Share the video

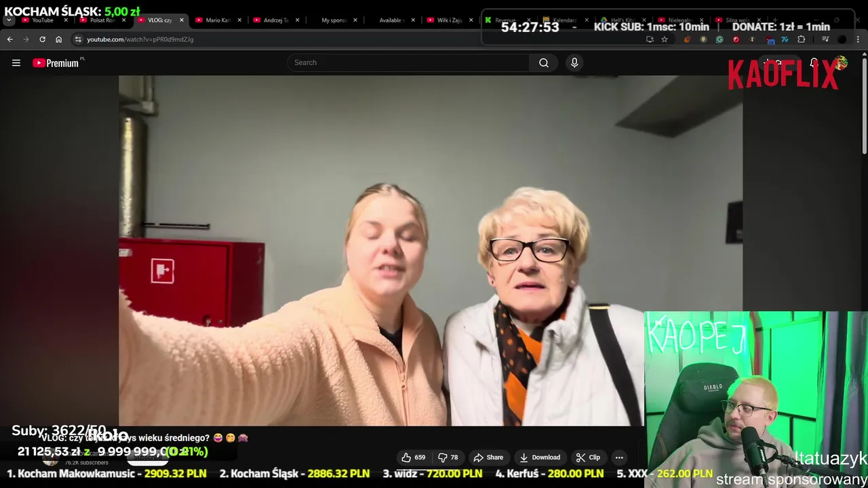coord(488,457)
